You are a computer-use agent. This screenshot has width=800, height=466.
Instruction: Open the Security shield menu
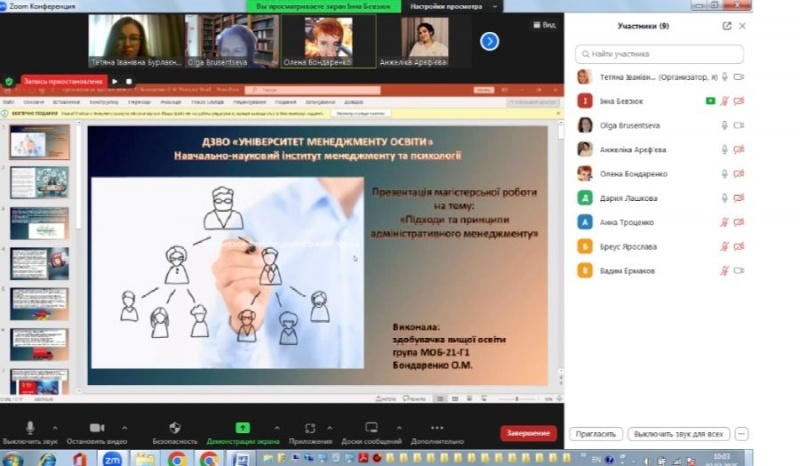click(175, 428)
